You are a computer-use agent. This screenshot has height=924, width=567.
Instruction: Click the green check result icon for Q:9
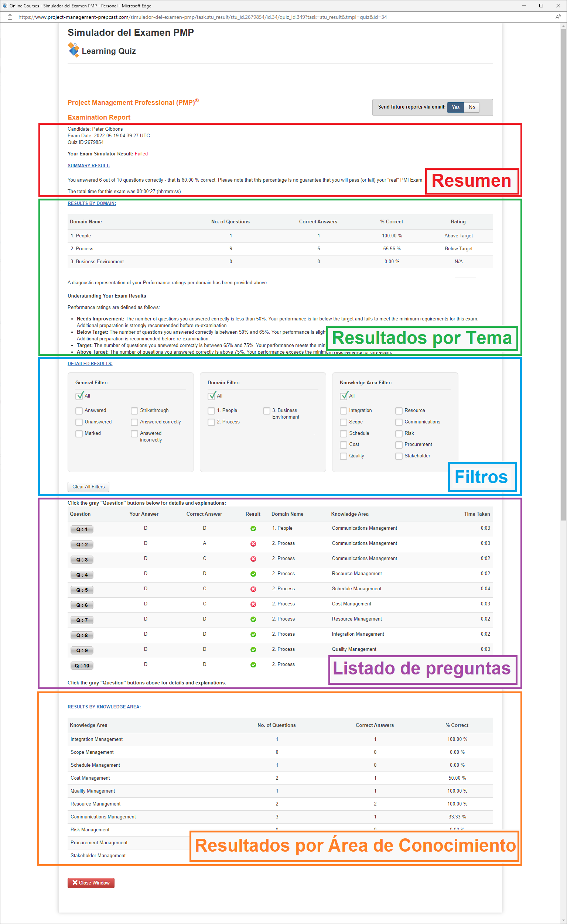point(253,649)
